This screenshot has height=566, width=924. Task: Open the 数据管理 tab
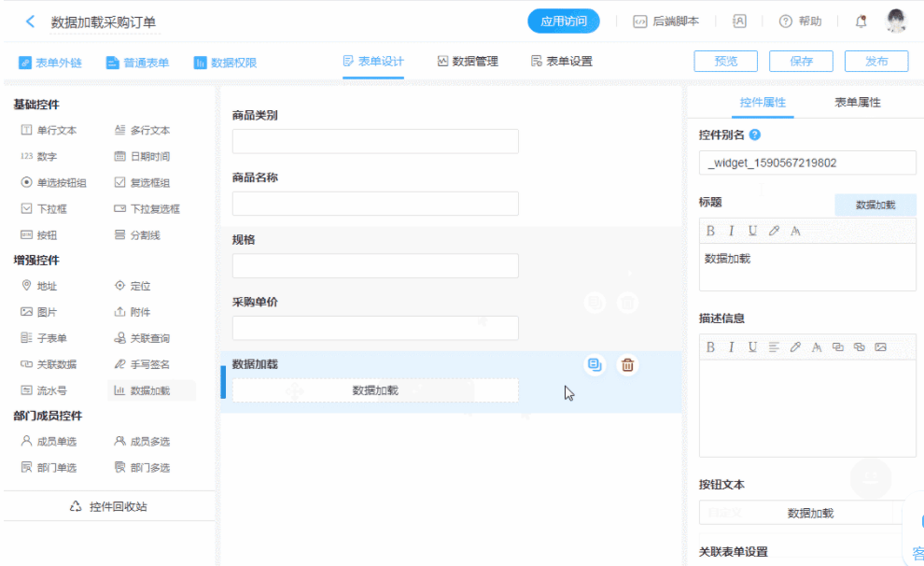pyautogui.click(x=468, y=62)
